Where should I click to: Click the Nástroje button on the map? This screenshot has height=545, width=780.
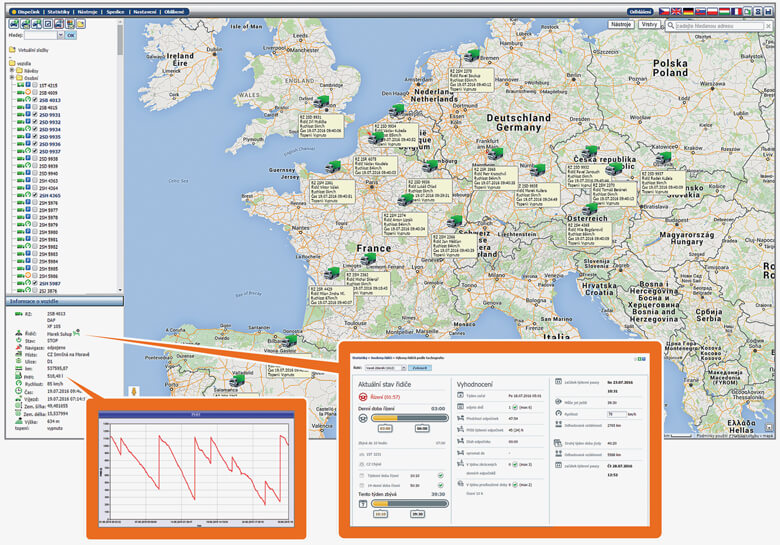click(x=621, y=24)
